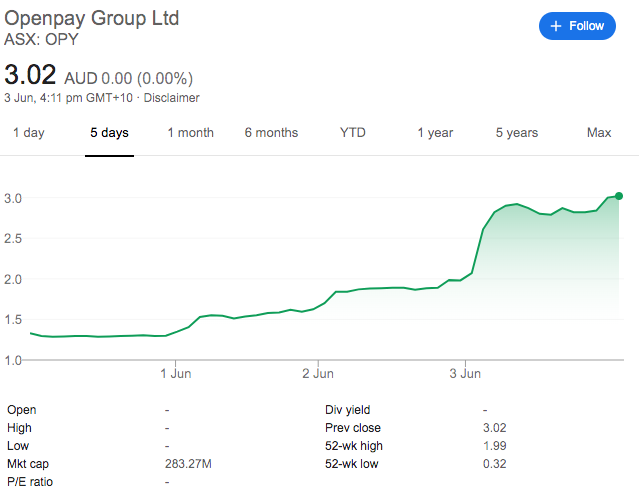The image size is (639, 498).
Task: Switch to the 1 day tab
Action: pyautogui.click(x=28, y=133)
